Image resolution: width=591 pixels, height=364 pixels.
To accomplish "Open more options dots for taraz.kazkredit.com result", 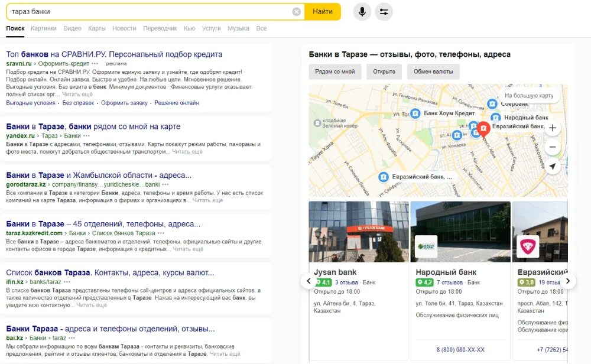I will pos(161,233).
